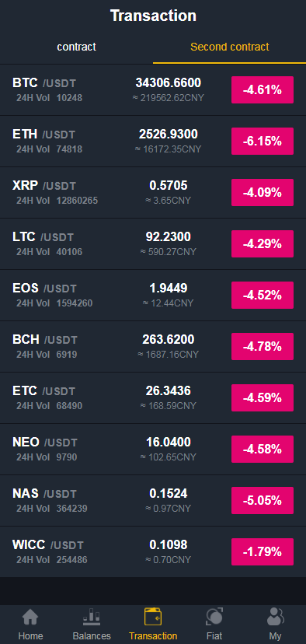Open the Home icon in bottom navigation
This screenshot has width=306, height=644.
tap(30, 617)
